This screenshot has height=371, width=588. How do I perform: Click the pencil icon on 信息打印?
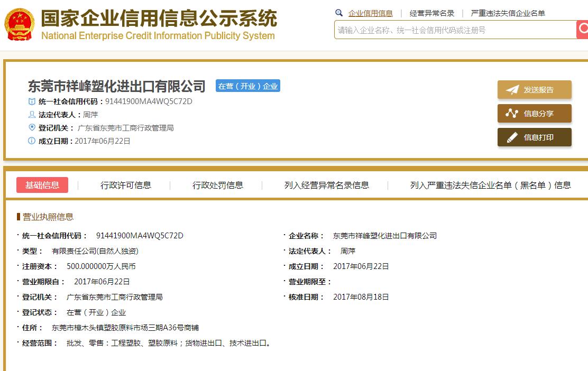512,137
